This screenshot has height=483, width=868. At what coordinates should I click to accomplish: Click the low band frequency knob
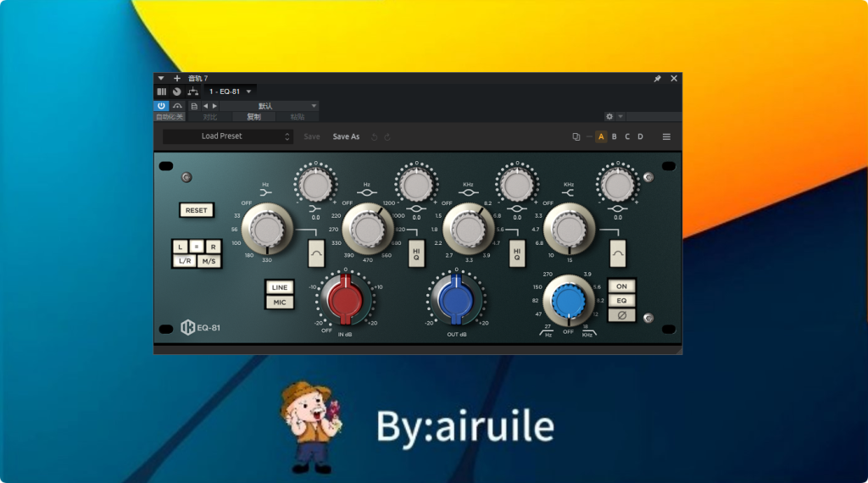click(x=267, y=229)
